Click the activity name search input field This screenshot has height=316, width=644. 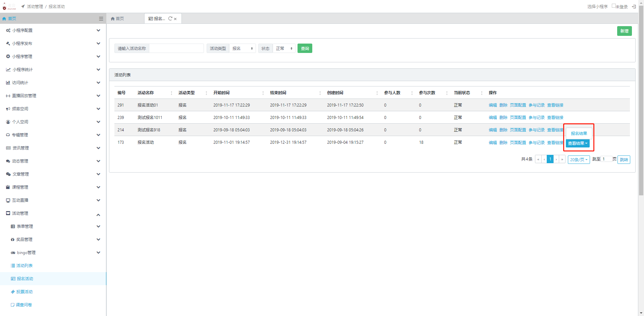click(176, 49)
